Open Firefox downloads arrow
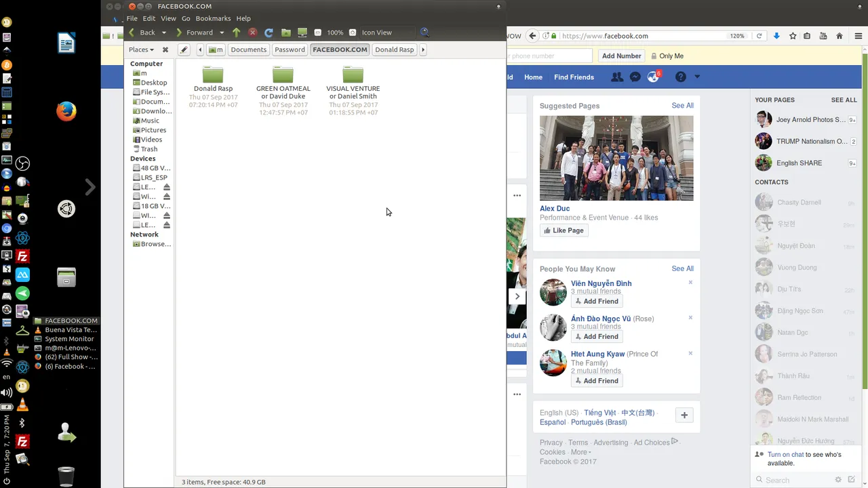The height and width of the screenshot is (488, 868). click(776, 36)
